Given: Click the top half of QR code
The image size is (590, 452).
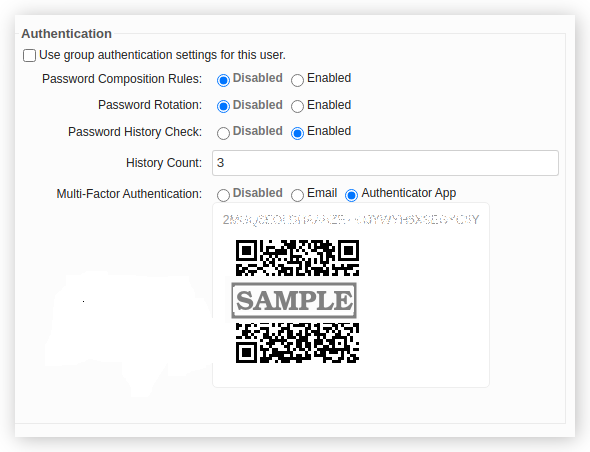Looking at the screenshot, I should point(297,258).
